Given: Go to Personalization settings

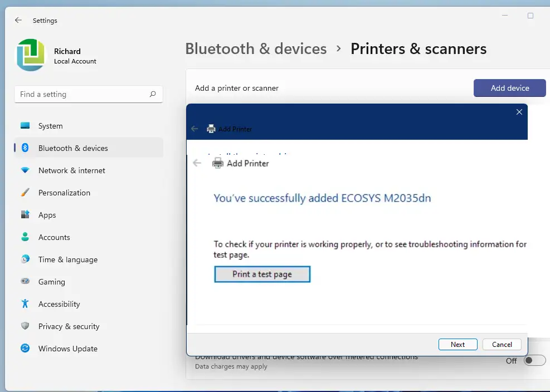Looking at the screenshot, I should tap(89, 193).
